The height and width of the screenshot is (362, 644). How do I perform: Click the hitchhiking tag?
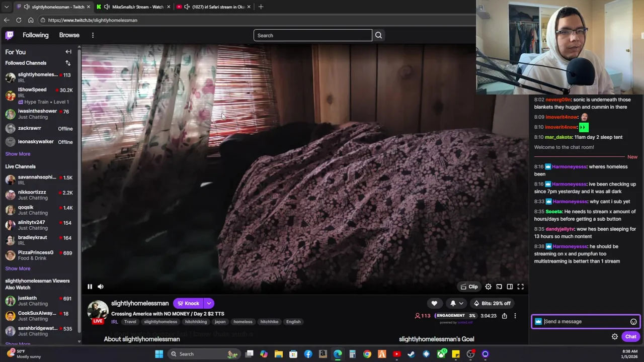[196, 322]
